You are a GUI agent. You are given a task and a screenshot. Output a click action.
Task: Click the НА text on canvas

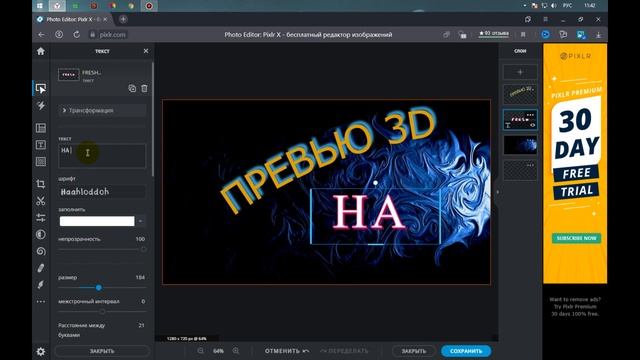pyautogui.click(x=370, y=213)
